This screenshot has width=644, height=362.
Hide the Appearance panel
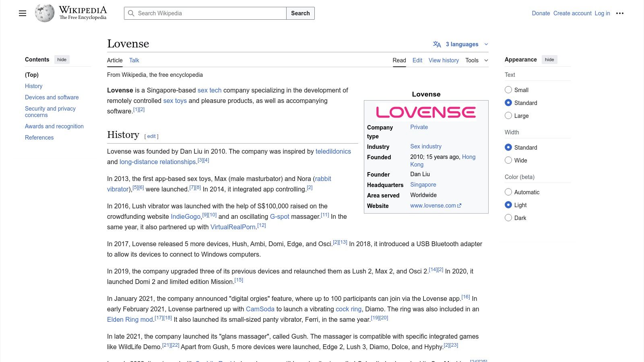(549, 60)
